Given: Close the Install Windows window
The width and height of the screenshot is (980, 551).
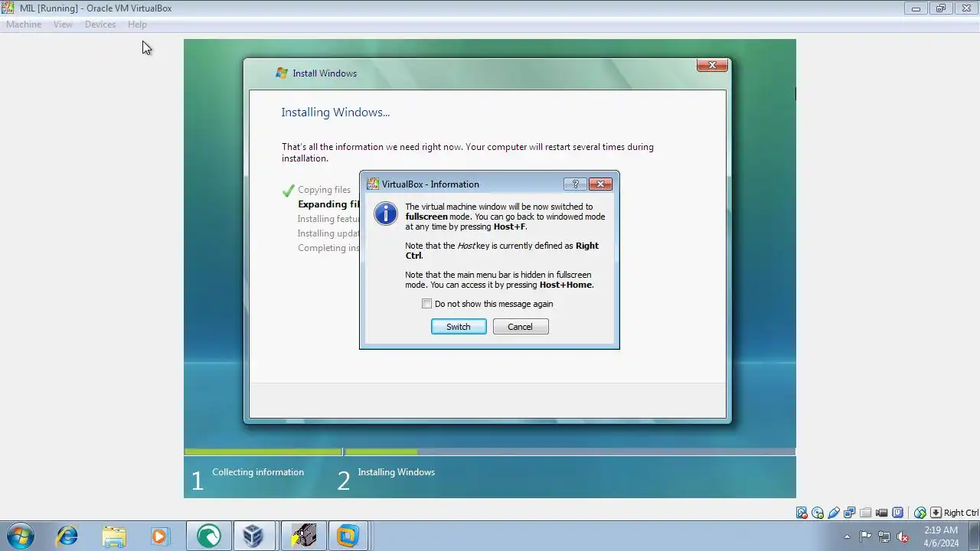Looking at the screenshot, I should pos(712,66).
